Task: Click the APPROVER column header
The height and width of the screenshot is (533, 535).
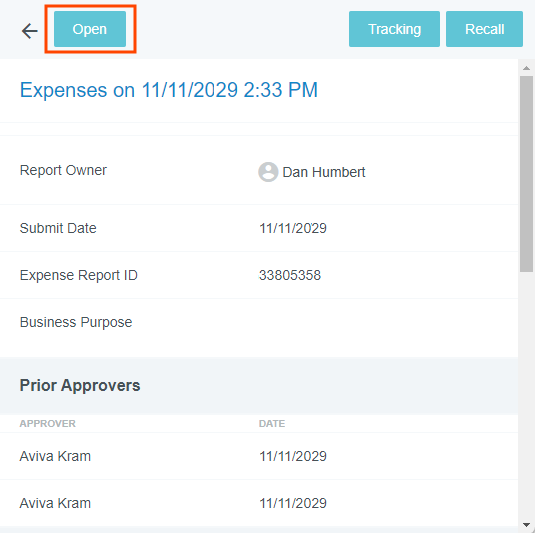Action: coord(47,423)
